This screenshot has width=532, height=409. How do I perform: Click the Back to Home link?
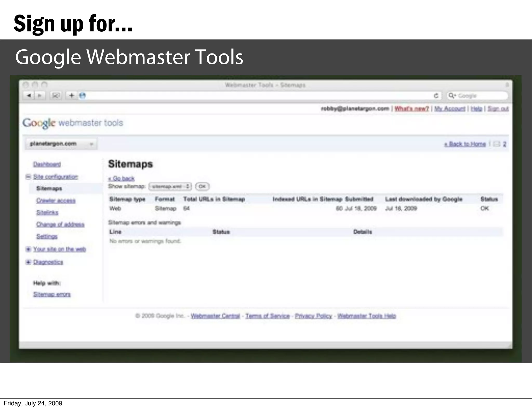[x=465, y=144]
